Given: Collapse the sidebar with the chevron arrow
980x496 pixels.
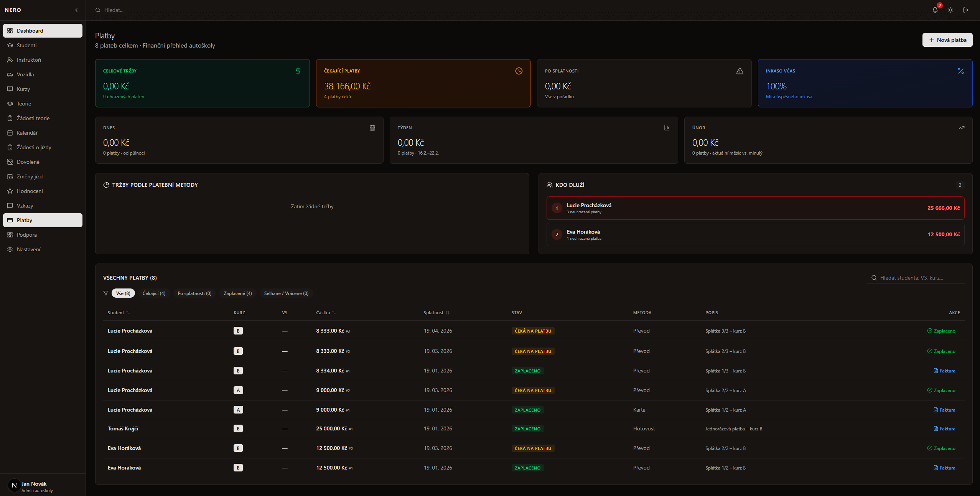Looking at the screenshot, I should (76, 10).
